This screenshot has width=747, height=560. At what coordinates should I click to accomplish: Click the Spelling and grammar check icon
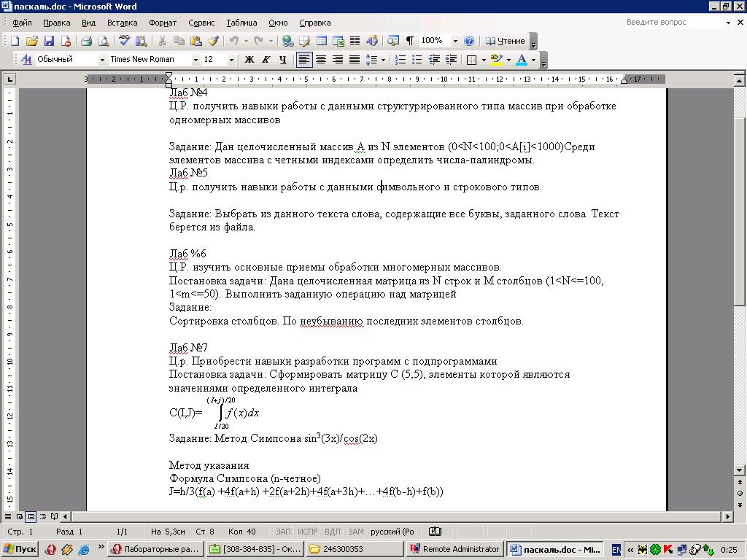pos(124,41)
